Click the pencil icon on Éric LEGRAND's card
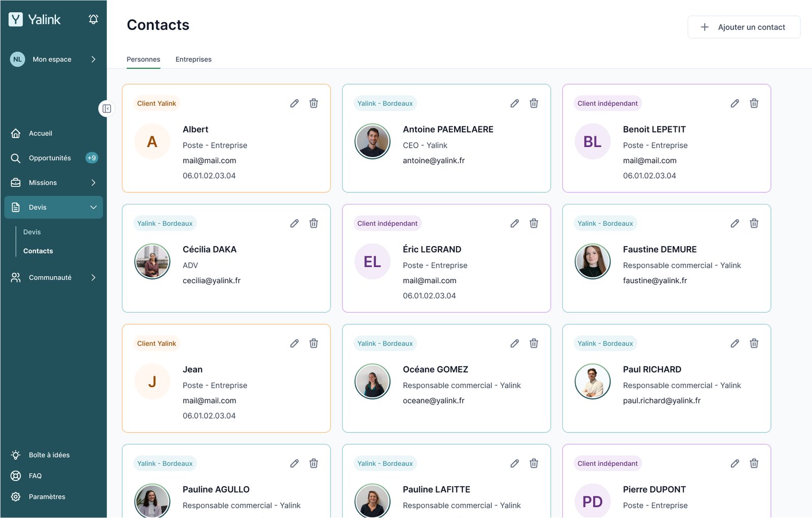The image size is (812, 518). pyautogui.click(x=514, y=223)
